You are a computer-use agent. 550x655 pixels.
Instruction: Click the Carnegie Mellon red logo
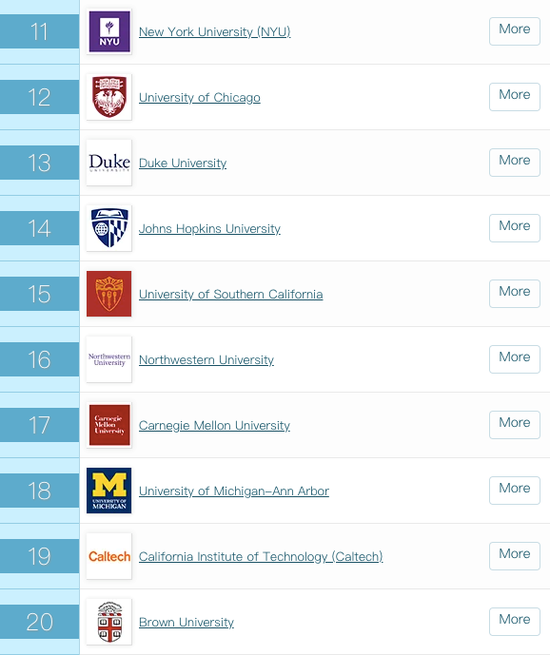point(109,425)
